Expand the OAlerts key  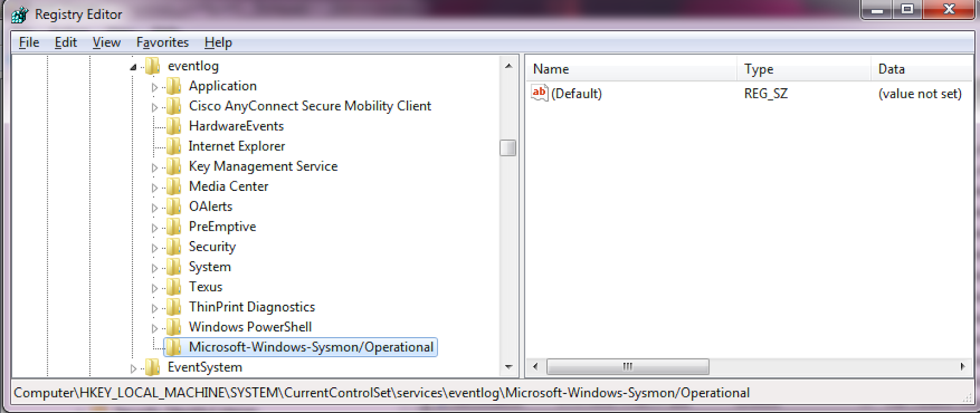pos(154,207)
